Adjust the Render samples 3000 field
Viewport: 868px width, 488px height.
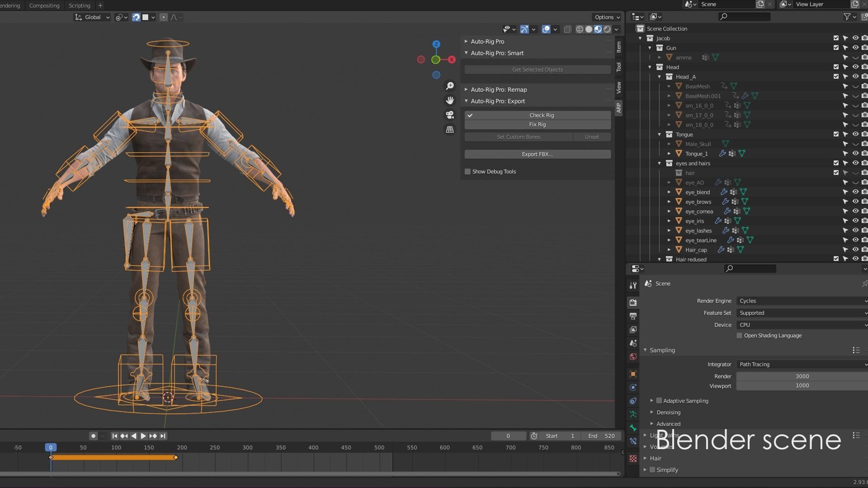click(801, 376)
